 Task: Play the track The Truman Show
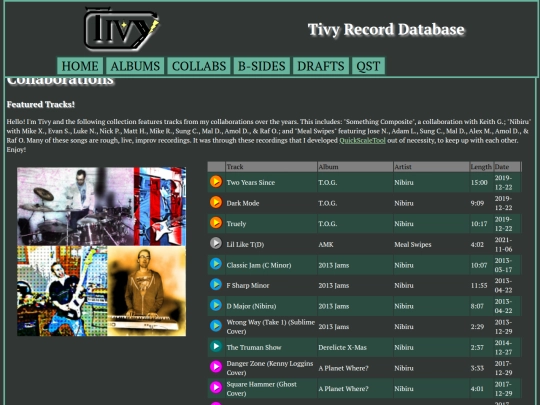[216, 346]
